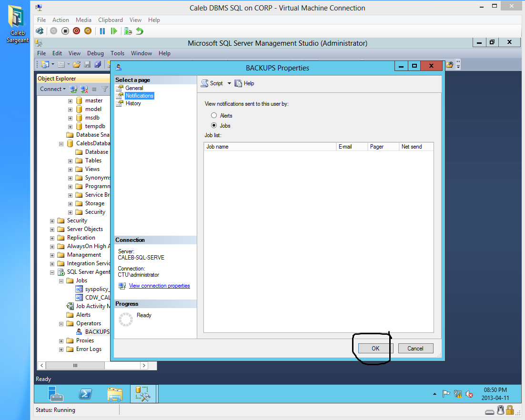This screenshot has height=420, width=525.
Task: Select the Jobs radio button
Action: click(x=214, y=126)
